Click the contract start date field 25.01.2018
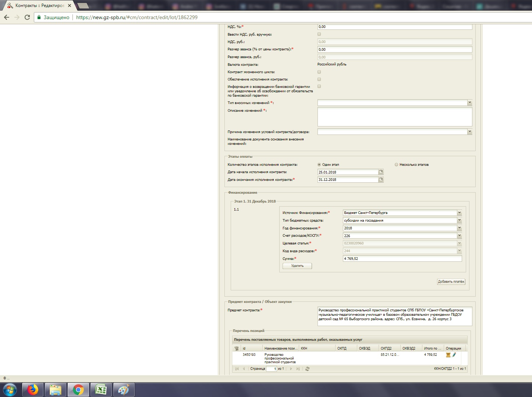Viewport: 532px width, 397px height. [x=348, y=172]
